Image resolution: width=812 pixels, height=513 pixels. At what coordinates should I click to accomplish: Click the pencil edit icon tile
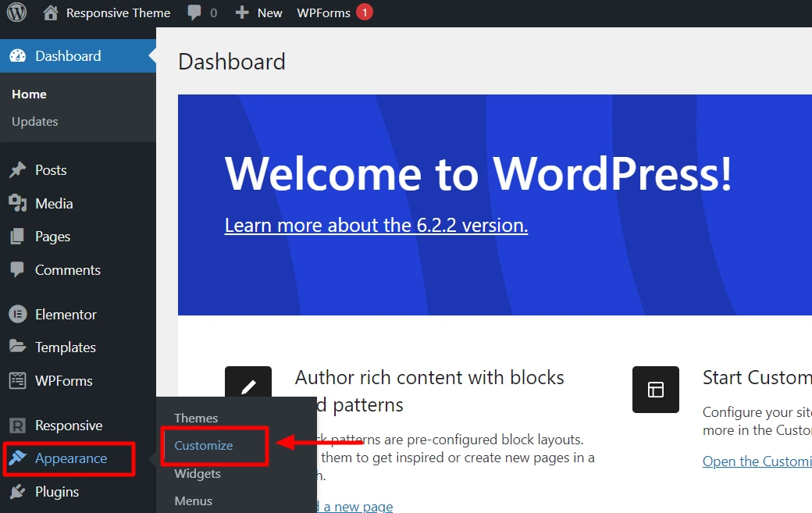(248, 382)
